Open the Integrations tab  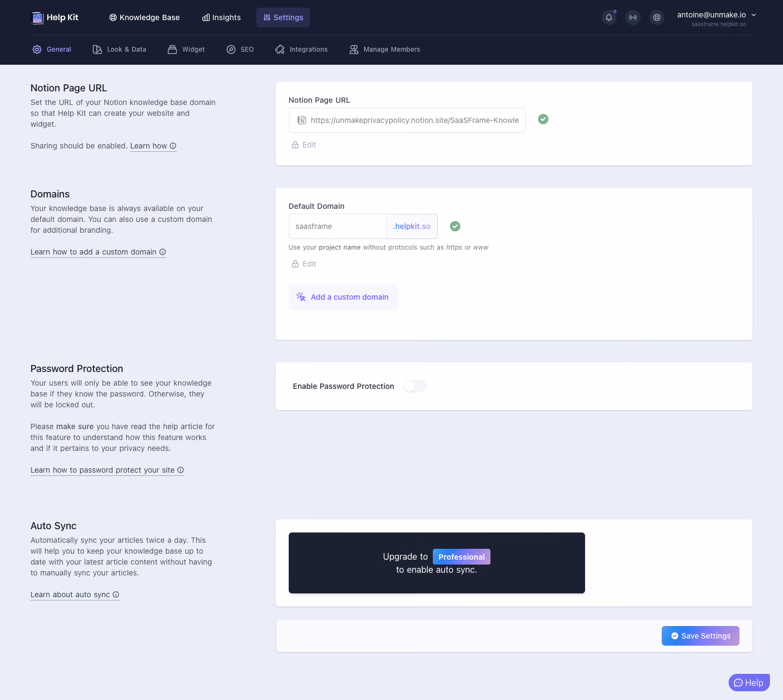(301, 49)
